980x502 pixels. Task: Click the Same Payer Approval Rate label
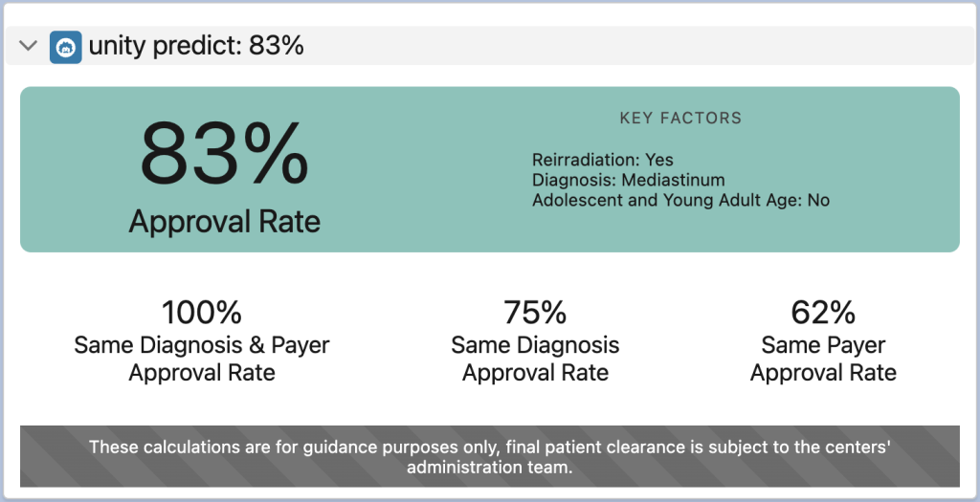823,359
